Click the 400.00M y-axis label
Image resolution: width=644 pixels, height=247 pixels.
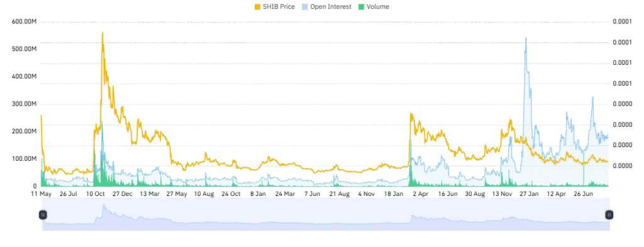[x=25, y=76]
